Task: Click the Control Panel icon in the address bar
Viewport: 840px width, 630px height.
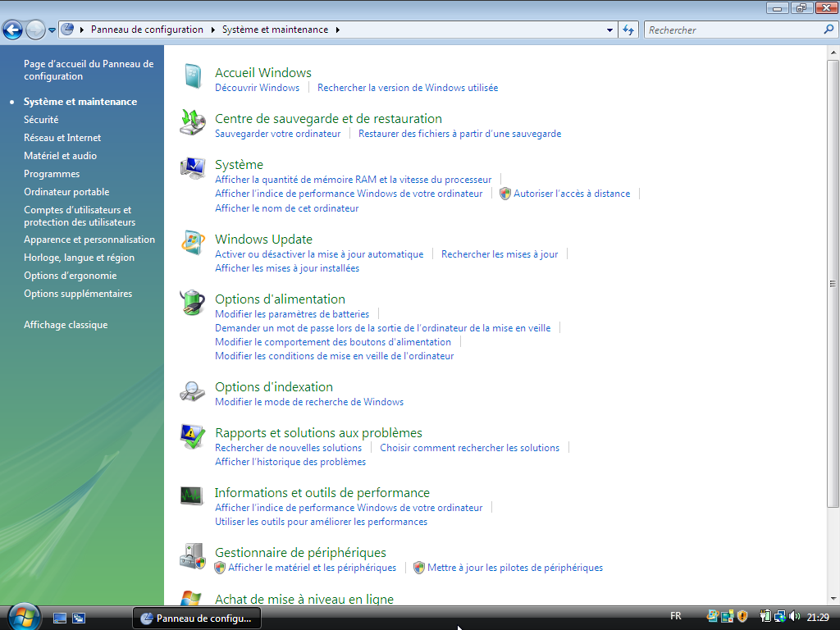Action: click(x=67, y=30)
